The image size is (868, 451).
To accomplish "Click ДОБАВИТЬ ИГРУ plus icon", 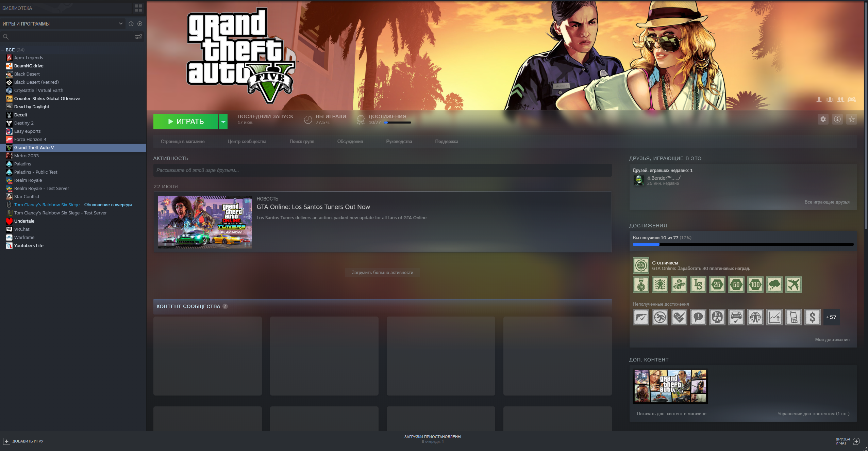I will click(6, 441).
